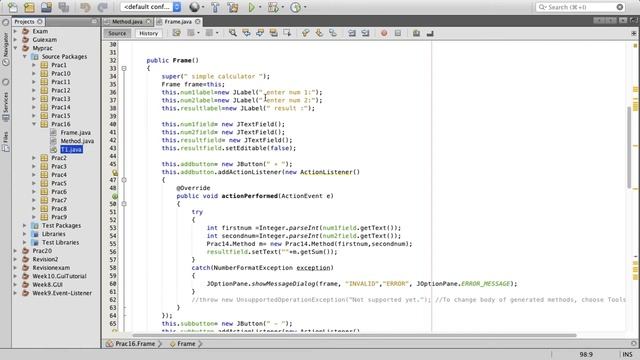Click the Profile Project clock icon
This screenshot has width=640, height=360.
coord(295,7)
